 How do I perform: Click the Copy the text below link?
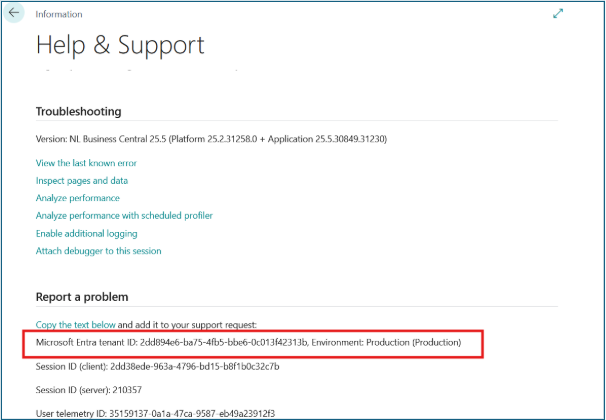75,325
